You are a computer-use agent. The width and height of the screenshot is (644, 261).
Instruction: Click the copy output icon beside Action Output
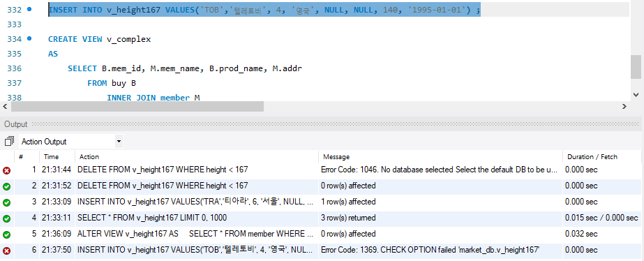pos(9,142)
